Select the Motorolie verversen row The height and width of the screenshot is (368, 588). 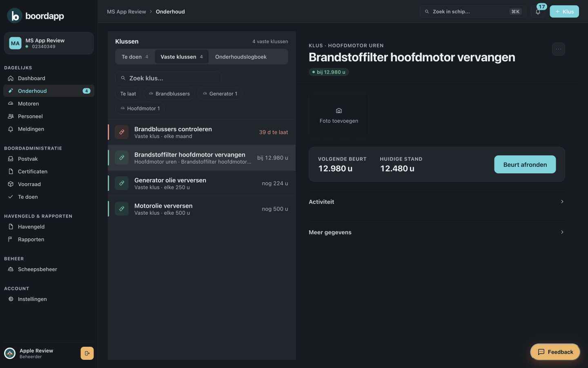201,209
